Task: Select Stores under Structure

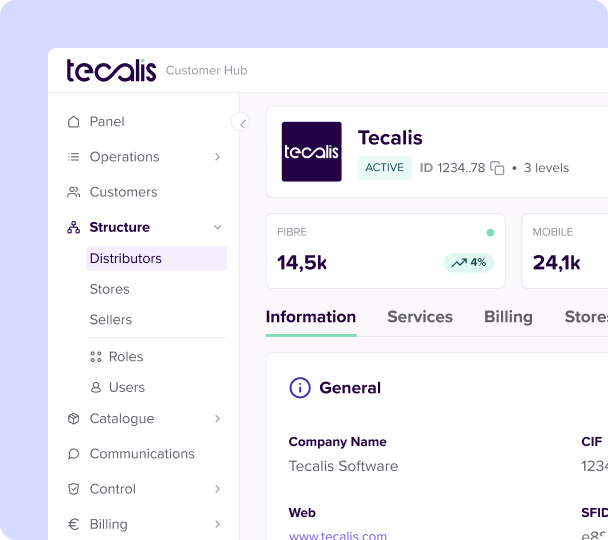Action: [x=109, y=289]
